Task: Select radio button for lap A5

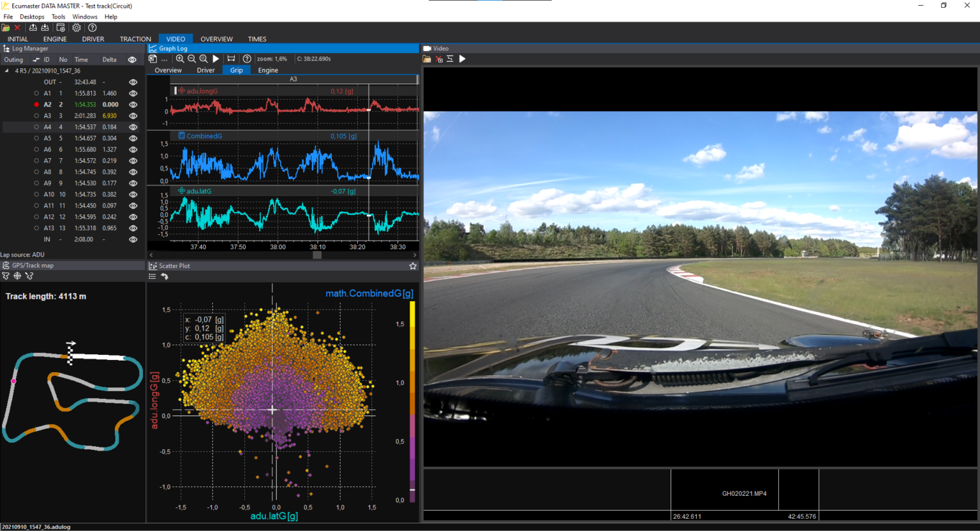Action: pos(36,138)
